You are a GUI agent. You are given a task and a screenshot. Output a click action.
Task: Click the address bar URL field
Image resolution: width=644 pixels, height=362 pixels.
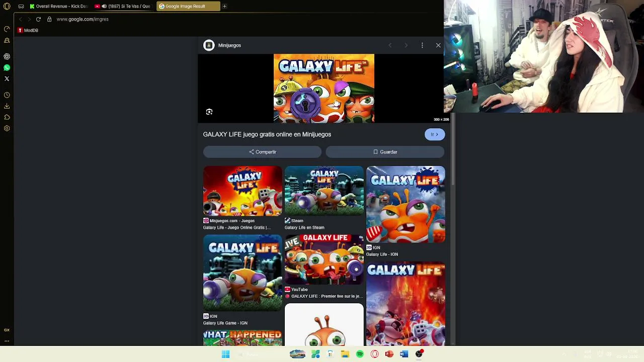pos(83,19)
